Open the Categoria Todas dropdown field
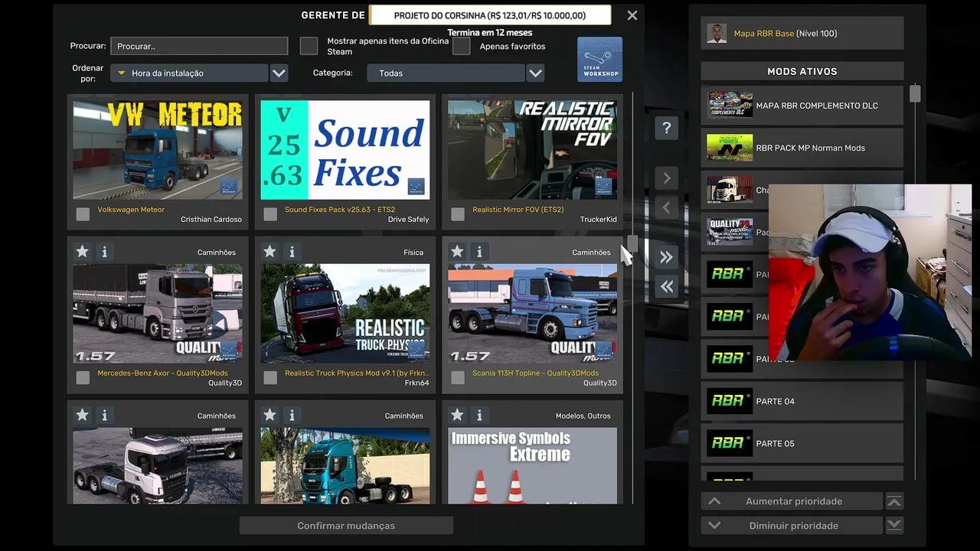This screenshot has height=551, width=980. [x=446, y=73]
